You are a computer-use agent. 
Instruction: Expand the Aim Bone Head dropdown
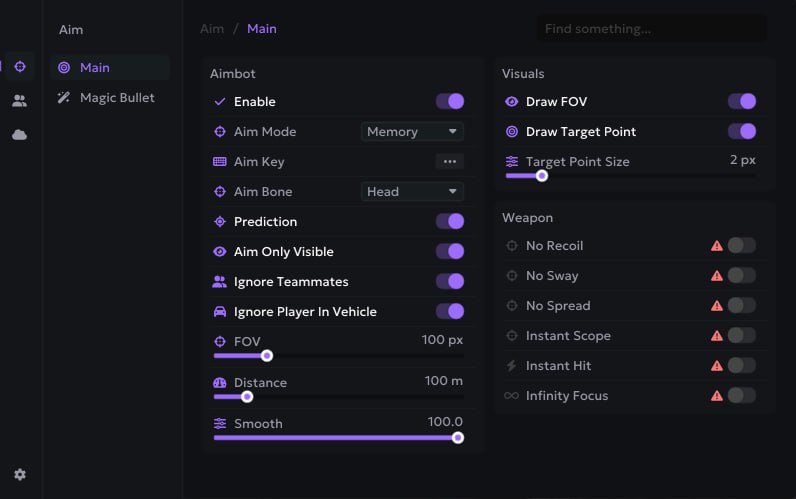(412, 191)
